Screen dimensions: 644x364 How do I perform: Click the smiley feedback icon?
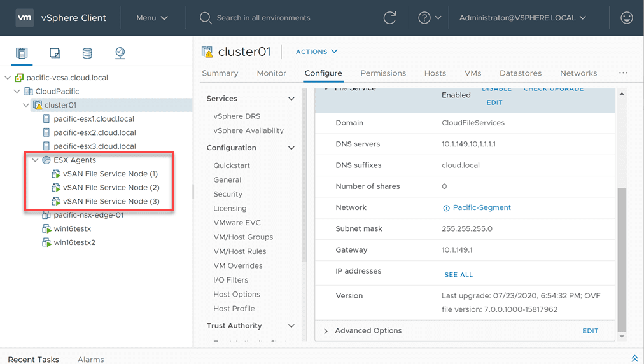tap(627, 18)
